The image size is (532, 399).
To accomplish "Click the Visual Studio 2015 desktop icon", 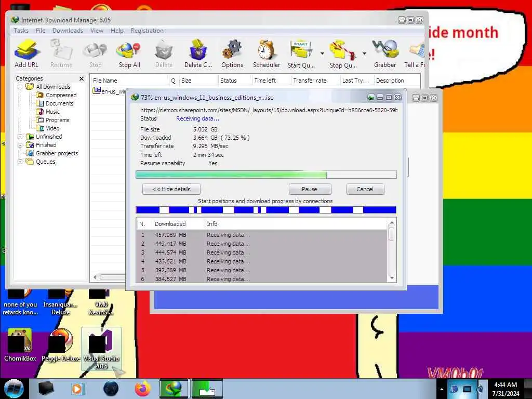I will pos(101,349).
